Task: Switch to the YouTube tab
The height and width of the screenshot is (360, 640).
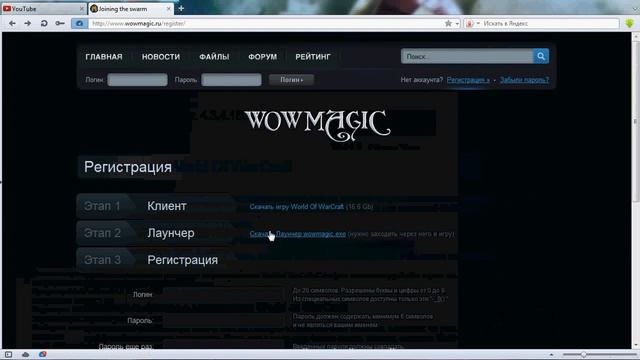Action: [44, 9]
